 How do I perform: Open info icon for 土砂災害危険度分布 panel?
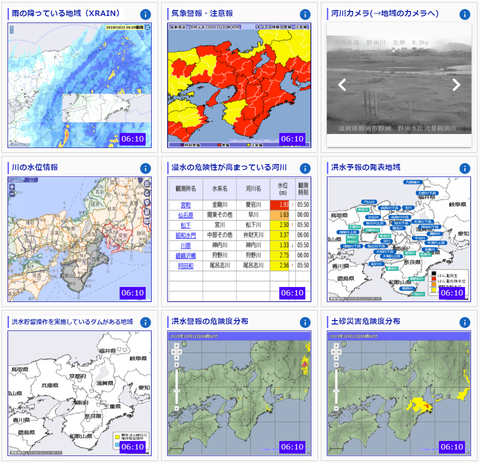tap(465, 322)
